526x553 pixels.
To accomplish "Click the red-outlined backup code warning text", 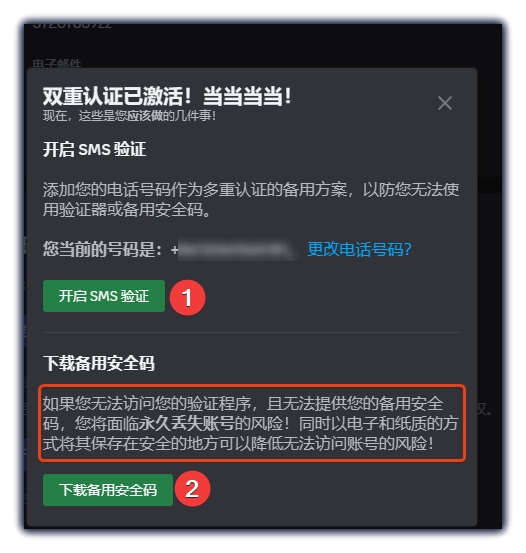I will (x=252, y=423).
